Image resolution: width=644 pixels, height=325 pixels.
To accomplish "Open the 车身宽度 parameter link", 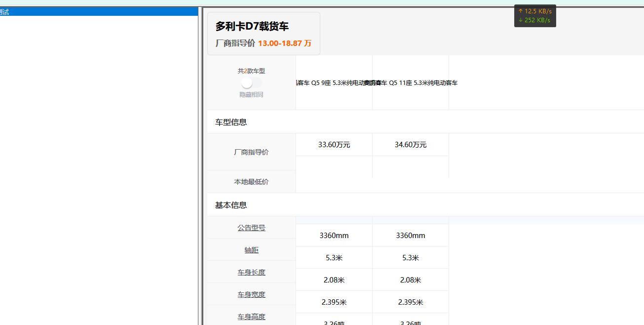I will tap(251, 295).
